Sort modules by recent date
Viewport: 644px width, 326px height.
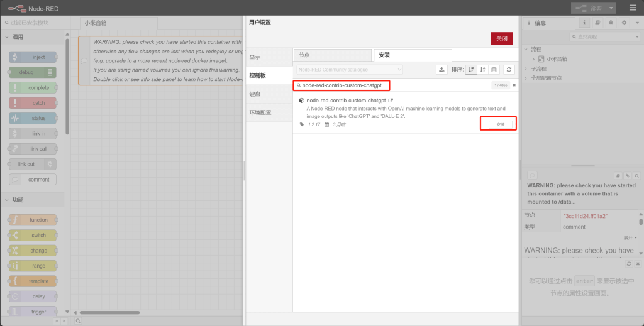coord(494,70)
